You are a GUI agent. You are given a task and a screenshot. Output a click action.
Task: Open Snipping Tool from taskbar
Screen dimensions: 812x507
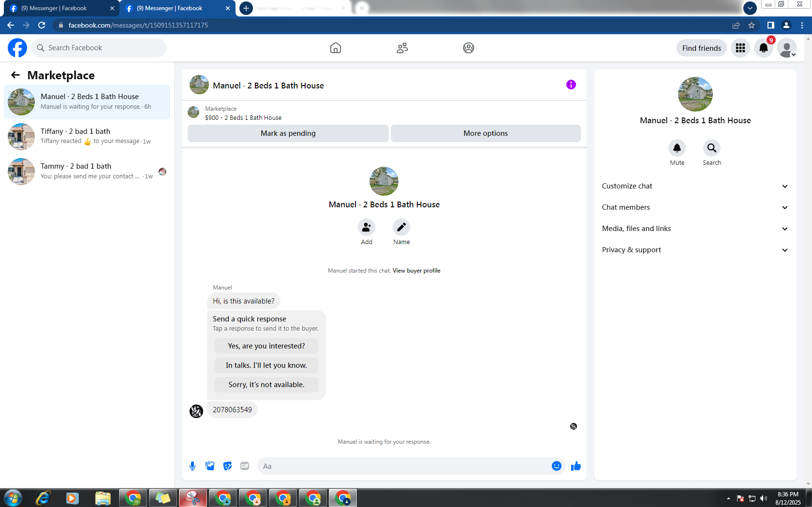[193, 498]
